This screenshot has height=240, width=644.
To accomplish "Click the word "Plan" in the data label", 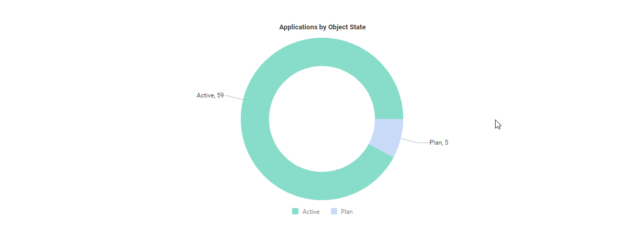I will (435, 143).
